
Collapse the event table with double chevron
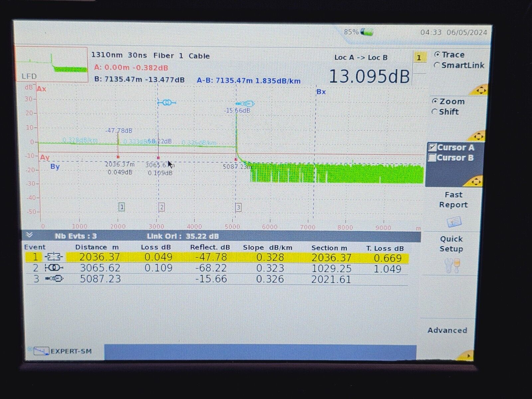coord(29,235)
